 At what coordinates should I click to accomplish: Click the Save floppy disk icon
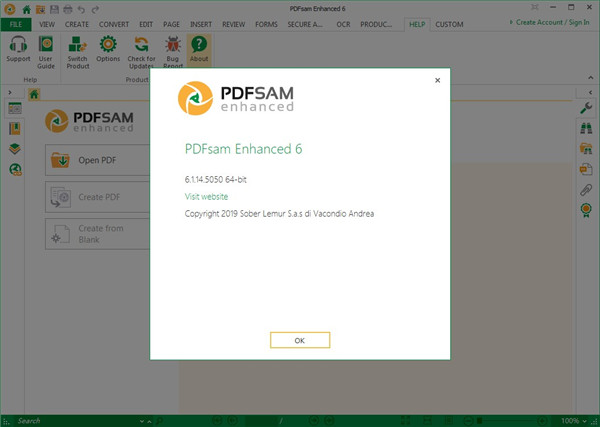(x=54, y=9)
